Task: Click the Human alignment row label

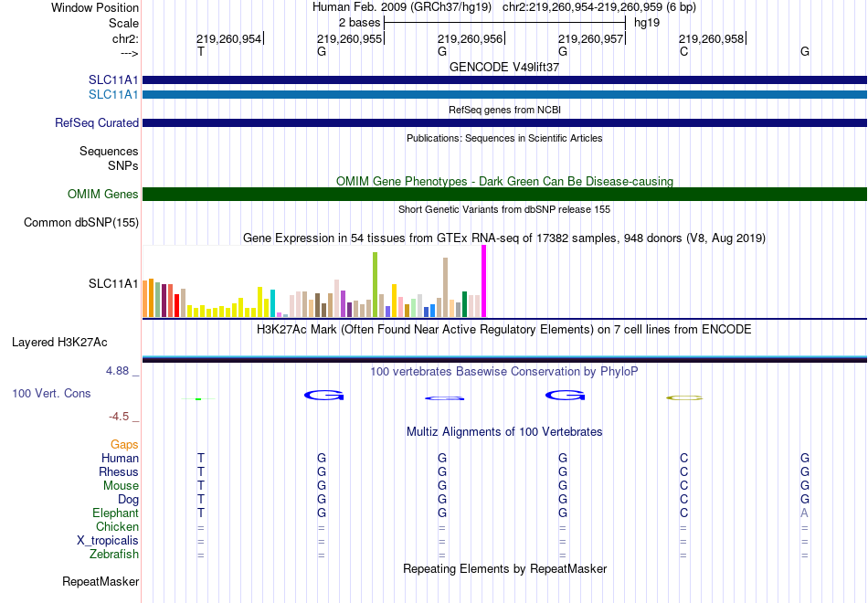Action: [x=120, y=459]
